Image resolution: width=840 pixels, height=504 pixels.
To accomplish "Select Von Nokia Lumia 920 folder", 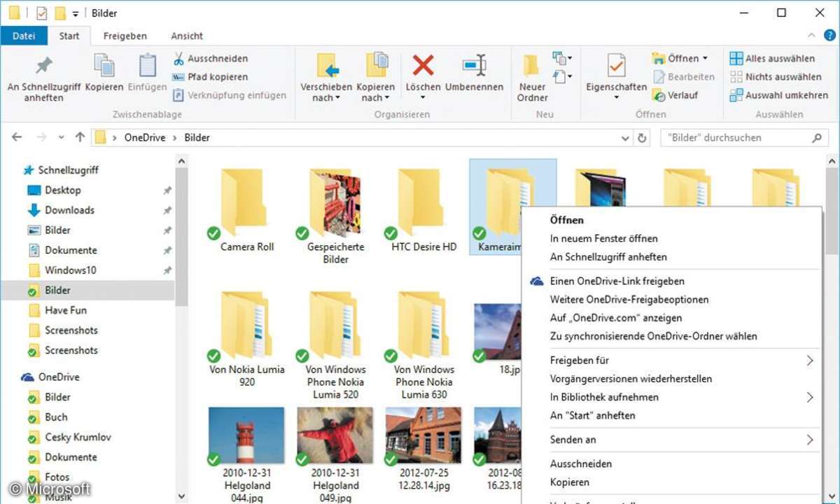I will coord(246,339).
